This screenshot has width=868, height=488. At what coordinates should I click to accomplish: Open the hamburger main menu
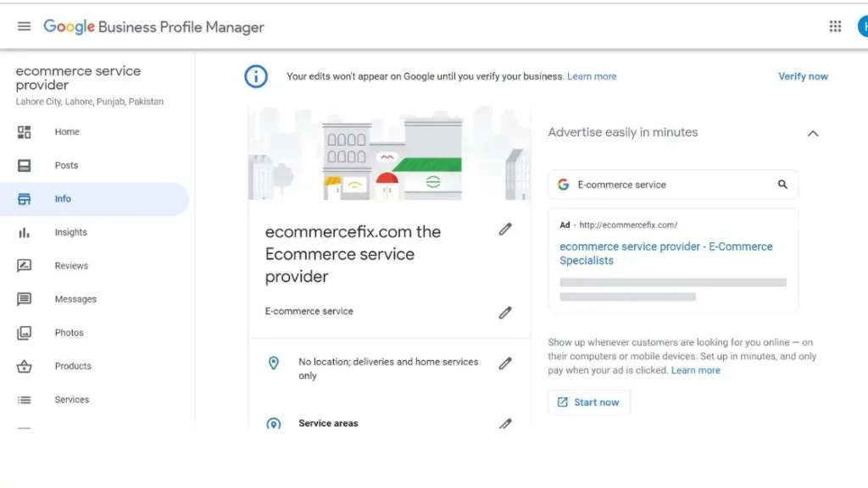24,26
